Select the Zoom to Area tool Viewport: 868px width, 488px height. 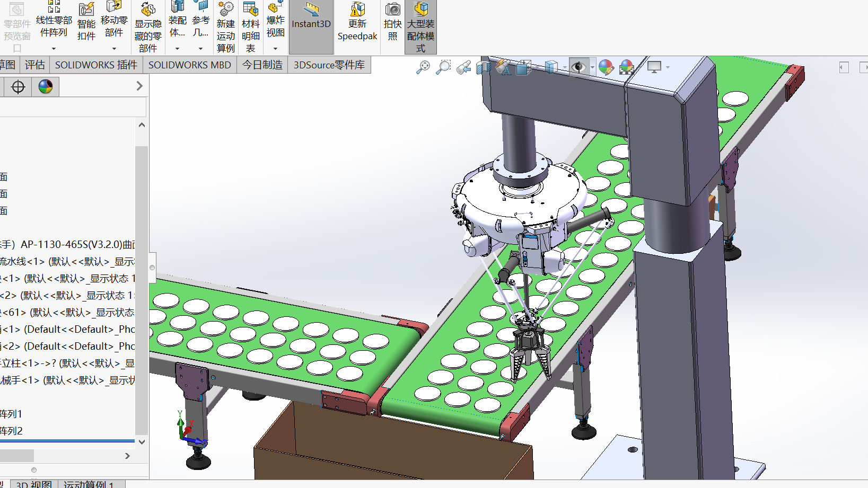(443, 67)
